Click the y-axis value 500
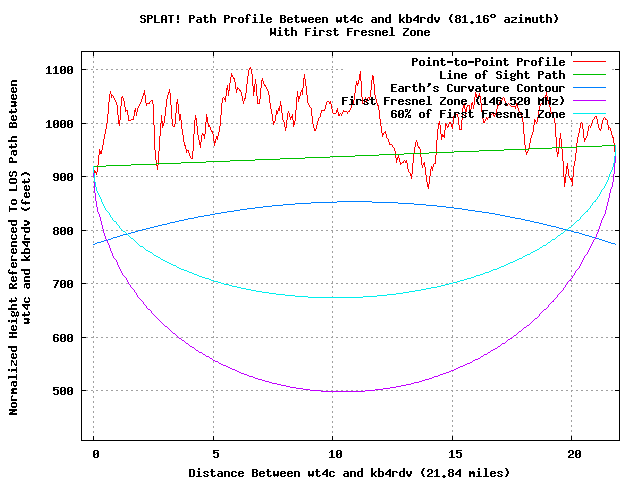The image size is (640, 480). [x=63, y=391]
